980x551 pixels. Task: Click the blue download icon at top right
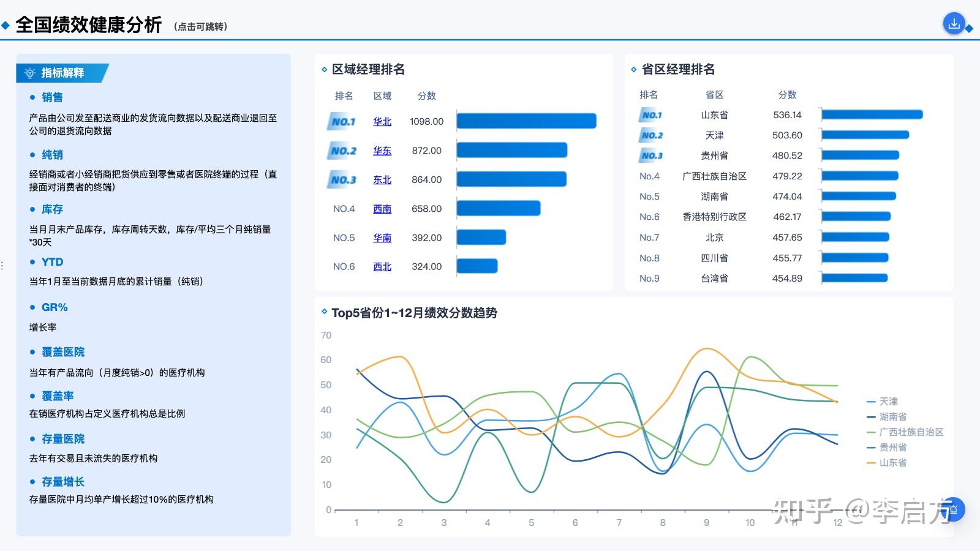click(954, 23)
